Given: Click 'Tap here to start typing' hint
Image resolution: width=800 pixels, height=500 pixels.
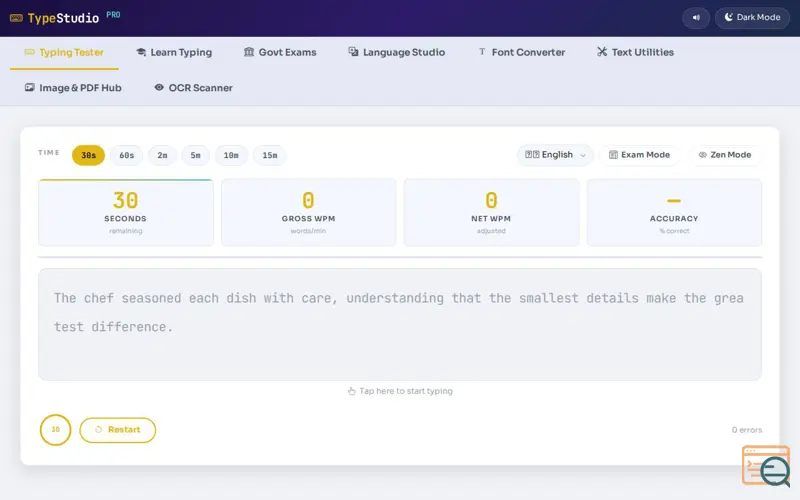Looking at the screenshot, I should [400, 391].
